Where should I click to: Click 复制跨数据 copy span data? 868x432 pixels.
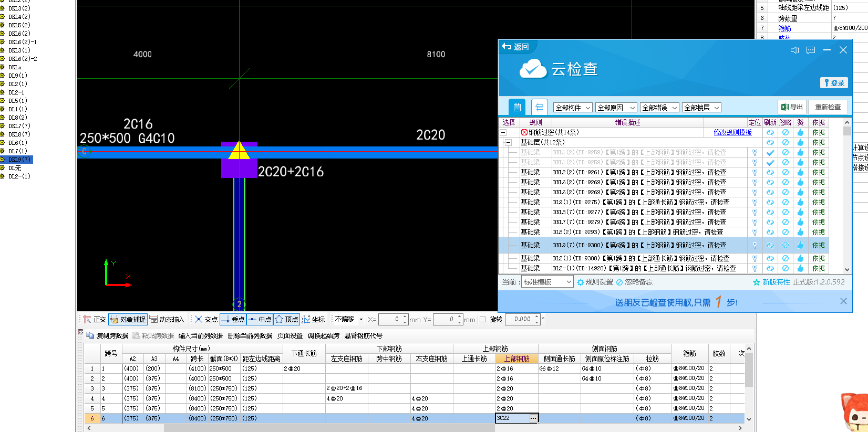[107, 335]
